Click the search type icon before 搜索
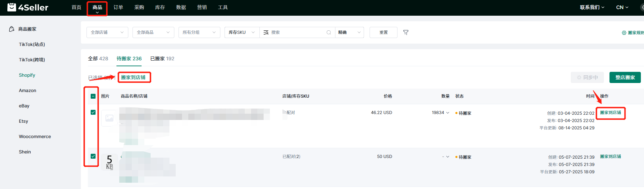The width and height of the screenshot is (644, 189). [x=266, y=32]
